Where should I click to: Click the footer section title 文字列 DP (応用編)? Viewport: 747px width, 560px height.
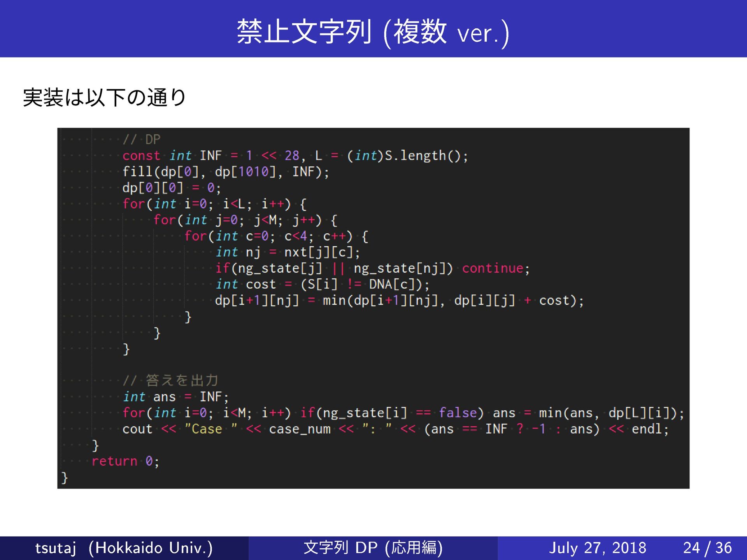(373, 548)
